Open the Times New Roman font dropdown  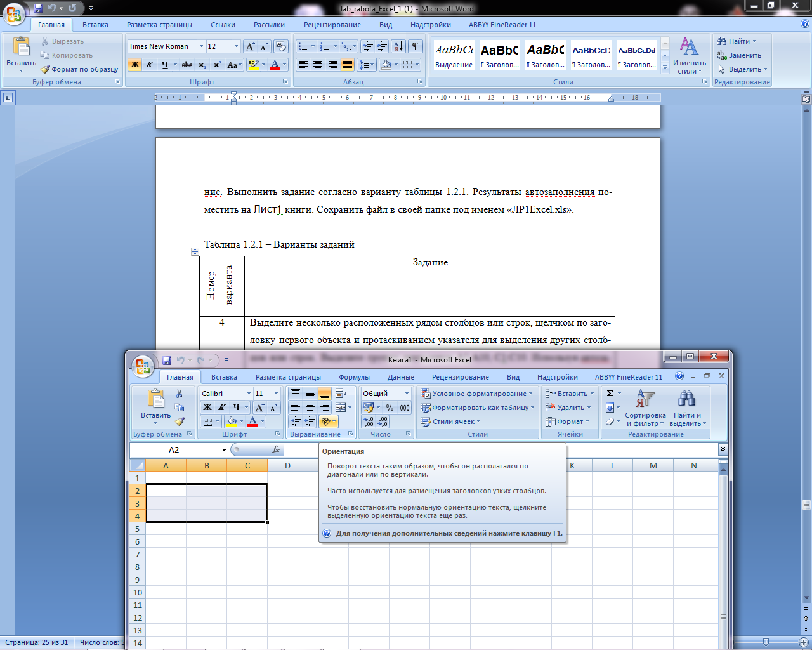tap(202, 46)
